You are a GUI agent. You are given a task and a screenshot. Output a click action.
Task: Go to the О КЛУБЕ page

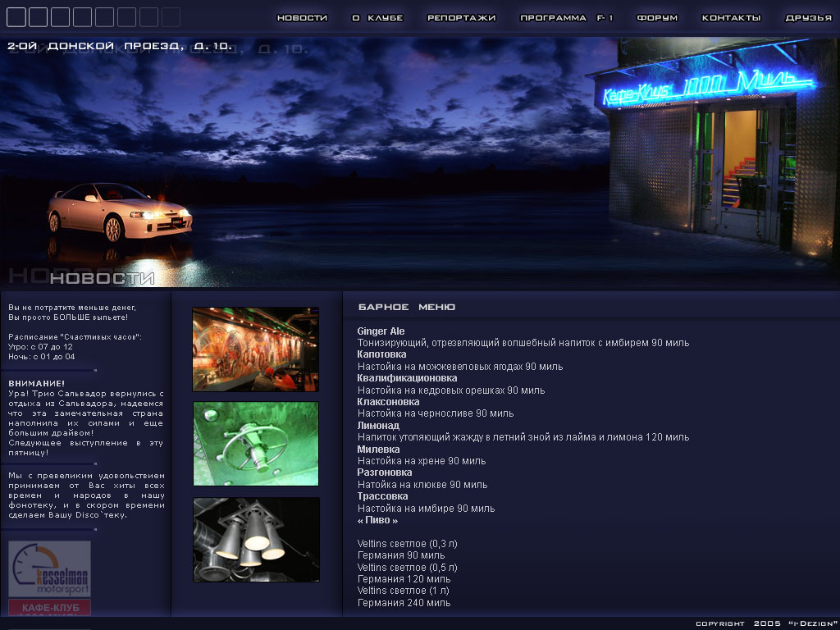pyautogui.click(x=377, y=18)
